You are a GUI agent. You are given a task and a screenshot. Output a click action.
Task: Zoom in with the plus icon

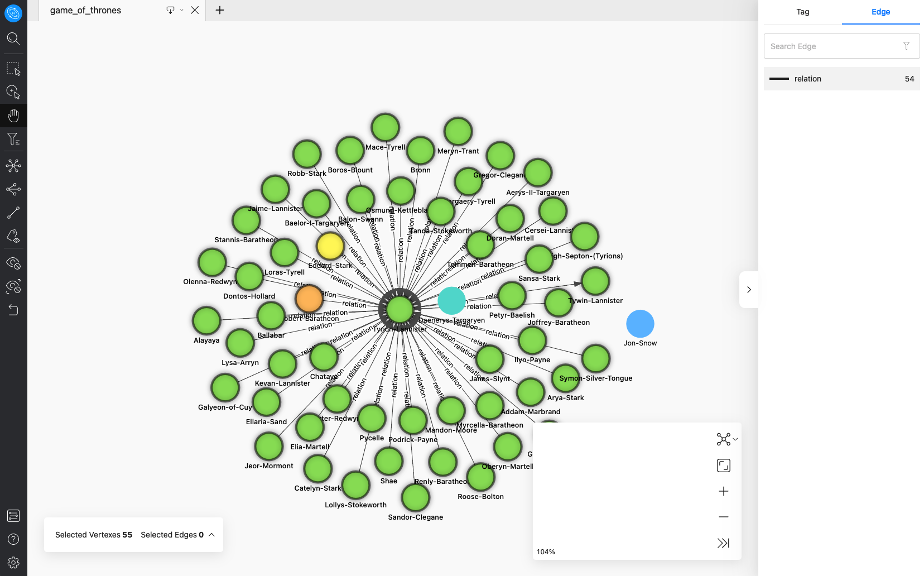coord(724,491)
